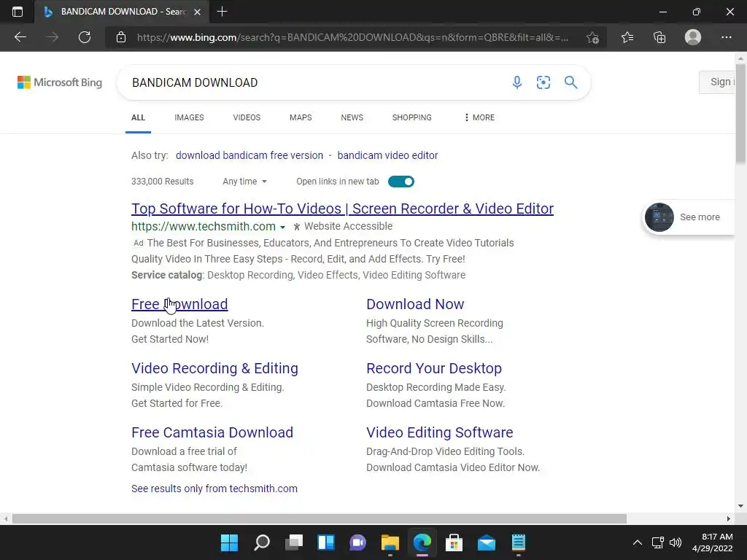Select the ALL results tab
The height and width of the screenshot is (560, 747).
click(138, 117)
